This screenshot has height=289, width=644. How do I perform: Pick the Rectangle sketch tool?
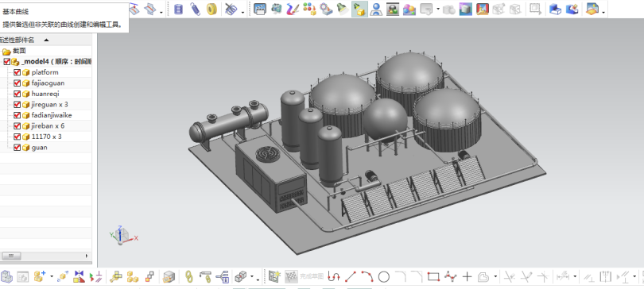tap(433, 277)
